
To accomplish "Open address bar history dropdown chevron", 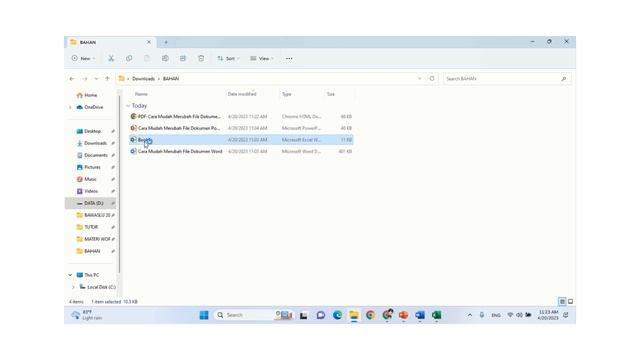I will pos(420,78).
